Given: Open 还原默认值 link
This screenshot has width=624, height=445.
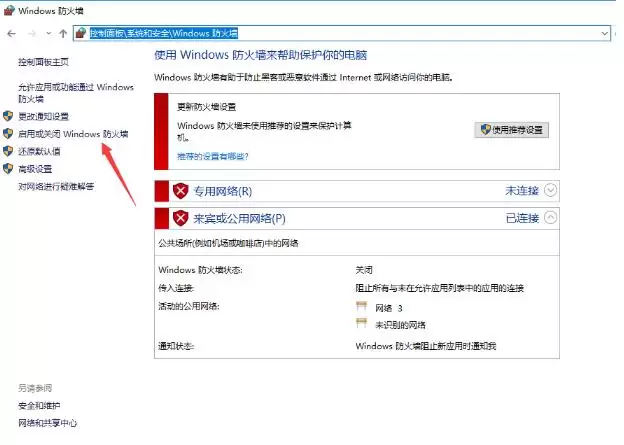Looking at the screenshot, I should pyautogui.click(x=39, y=152).
